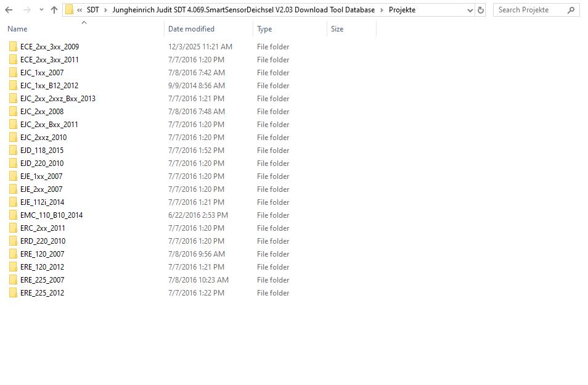Select ERE_120_2007 folder icon
Viewport: 588px width, 385px height.
pyautogui.click(x=13, y=254)
